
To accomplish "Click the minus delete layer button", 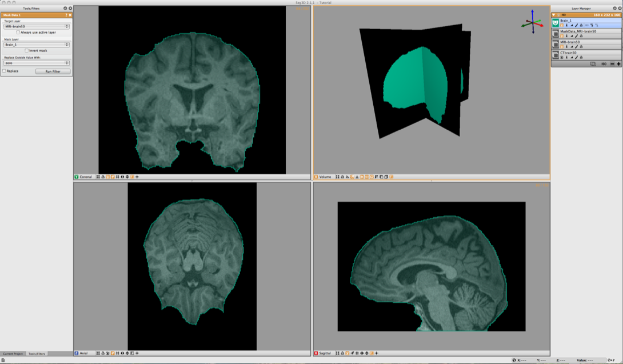I will click(x=612, y=64).
